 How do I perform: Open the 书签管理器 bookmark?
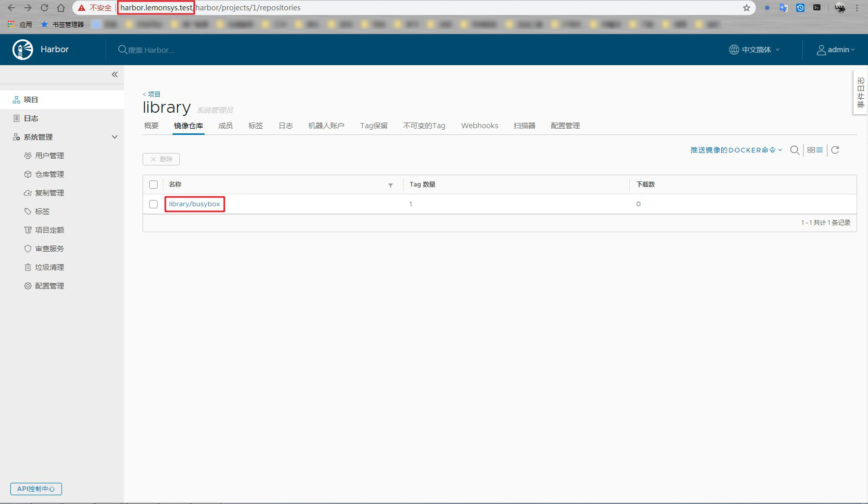[62, 24]
